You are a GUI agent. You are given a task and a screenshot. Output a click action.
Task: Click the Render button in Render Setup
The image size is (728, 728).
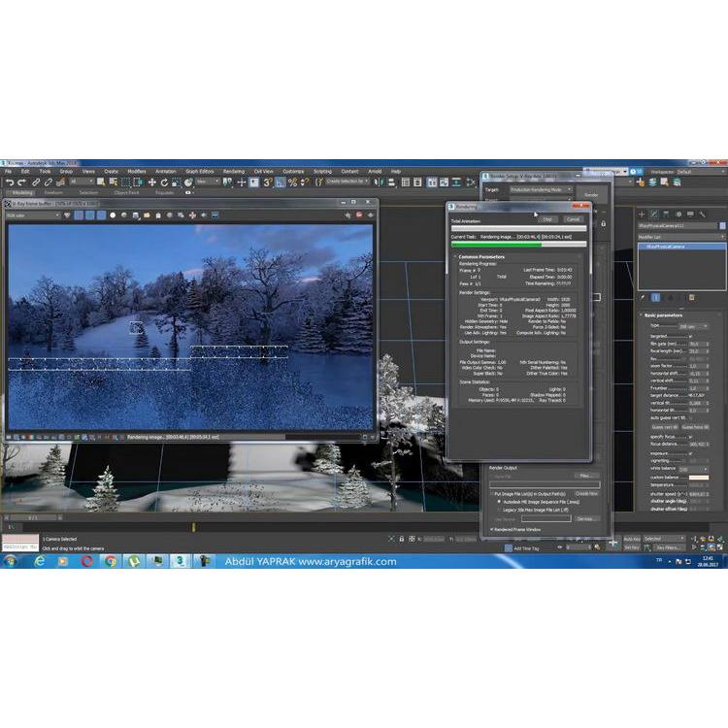coord(591,195)
